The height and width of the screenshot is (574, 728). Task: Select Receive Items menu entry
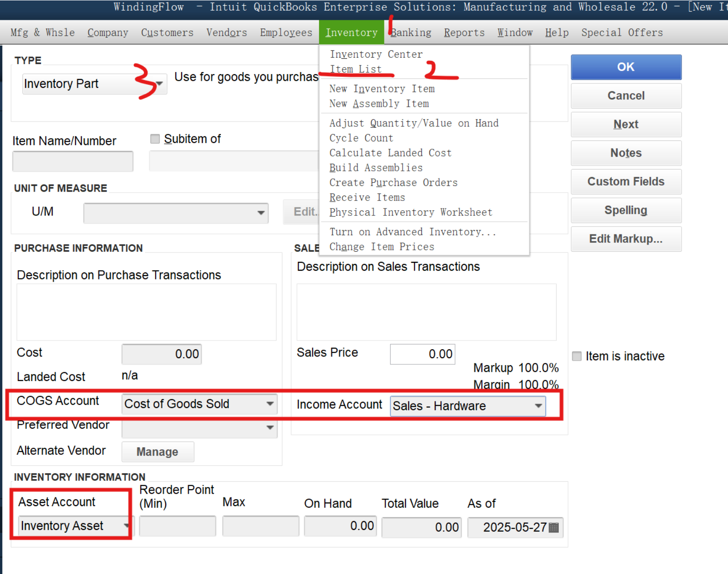click(x=367, y=198)
